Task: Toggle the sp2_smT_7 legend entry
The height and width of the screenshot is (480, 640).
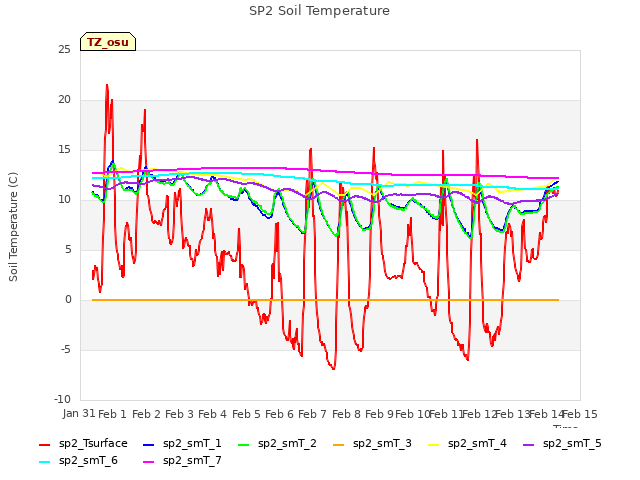Action: [x=182, y=461]
